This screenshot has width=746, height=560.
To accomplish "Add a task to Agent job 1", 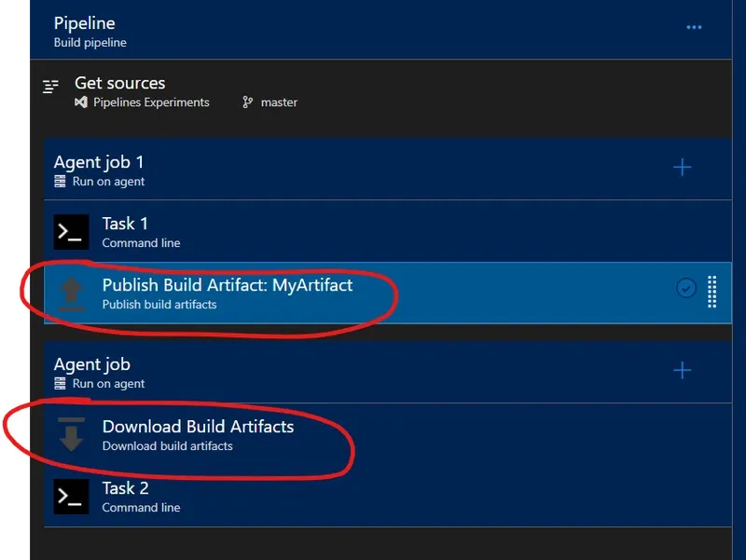I will click(x=682, y=168).
